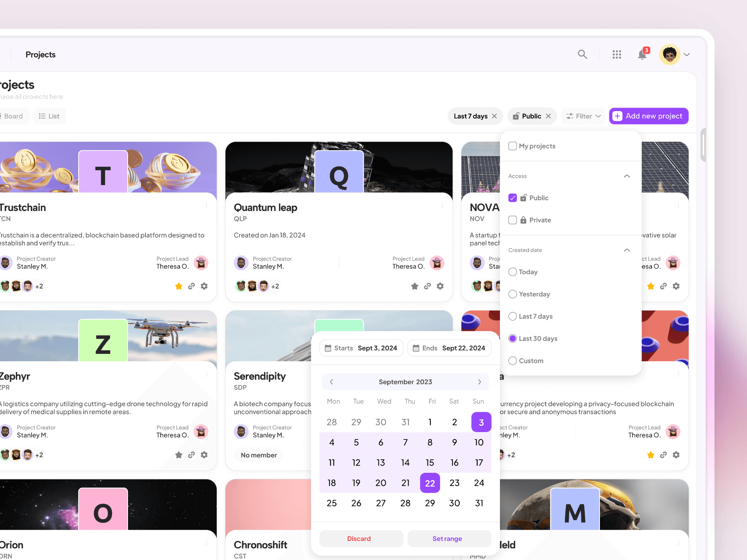Click Zephyr card's star icon
Viewport: 747px width, 560px height.
coord(179,455)
